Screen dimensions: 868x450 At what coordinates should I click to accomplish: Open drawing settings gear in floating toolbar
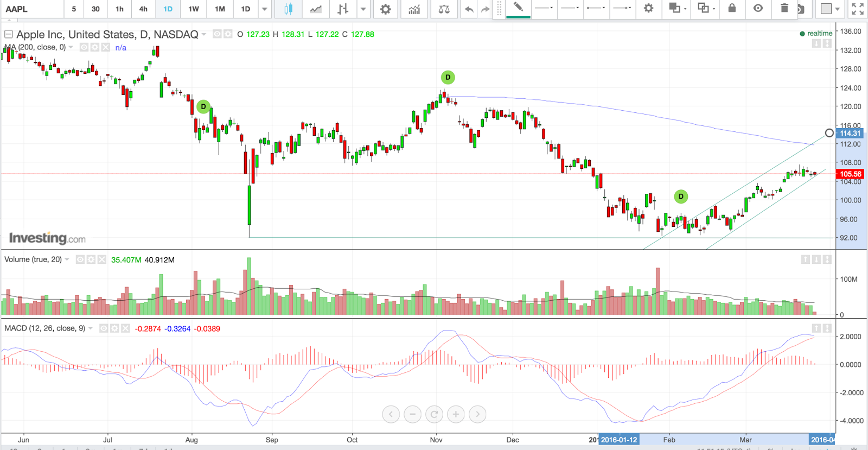(x=648, y=8)
